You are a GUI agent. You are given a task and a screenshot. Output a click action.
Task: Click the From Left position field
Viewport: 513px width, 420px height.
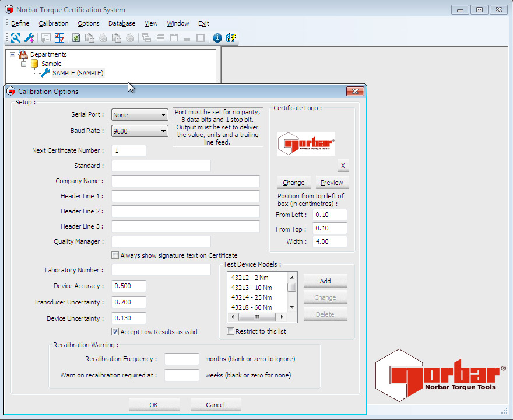[x=330, y=215]
